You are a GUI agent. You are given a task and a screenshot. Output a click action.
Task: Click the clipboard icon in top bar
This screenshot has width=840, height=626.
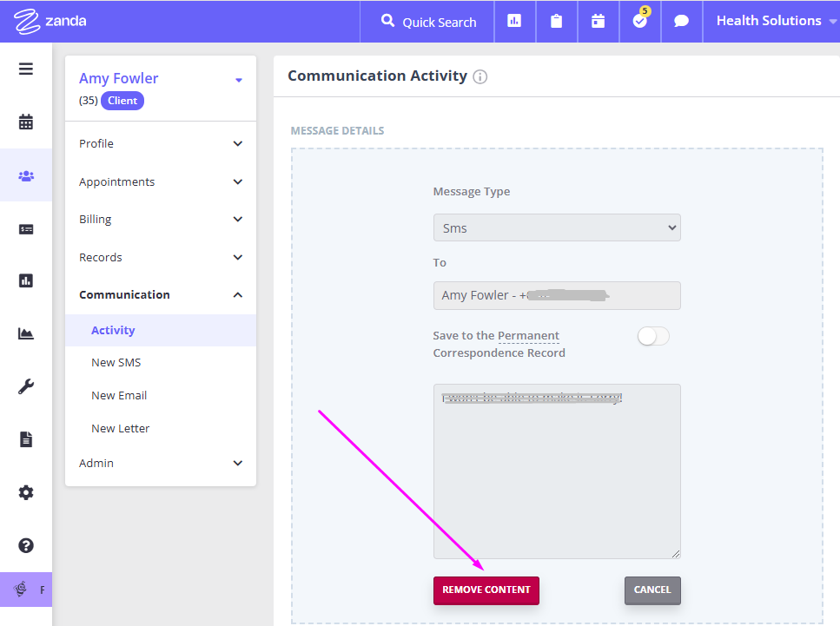point(556,22)
